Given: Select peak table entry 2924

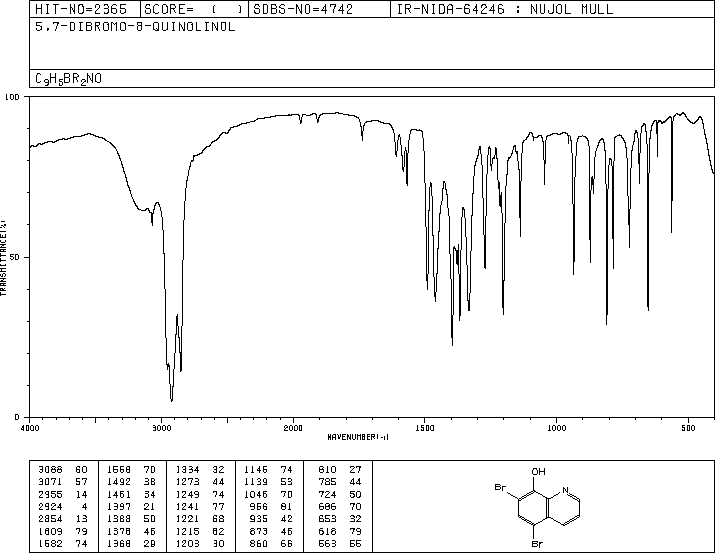Looking at the screenshot, I should pos(63,506).
